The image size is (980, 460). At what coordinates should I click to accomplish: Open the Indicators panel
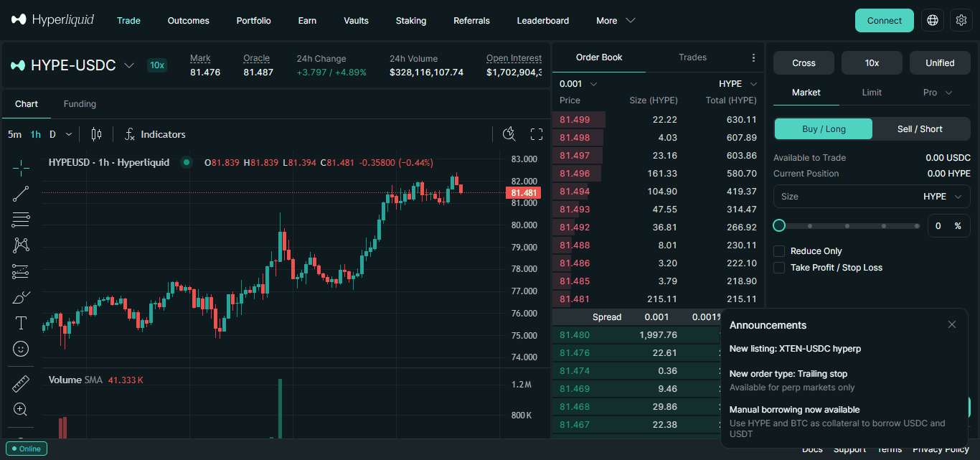[x=155, y=134]
